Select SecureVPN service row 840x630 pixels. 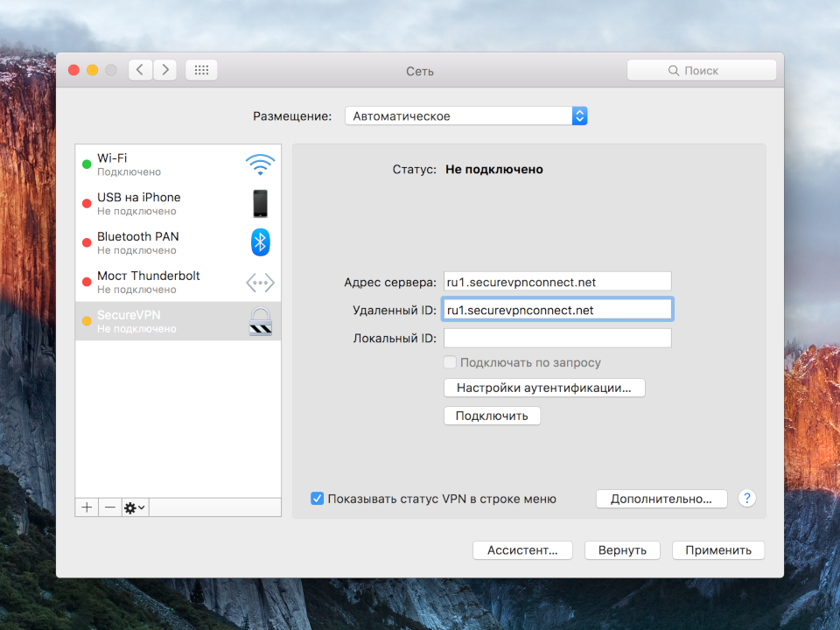[x=178, y=321]
